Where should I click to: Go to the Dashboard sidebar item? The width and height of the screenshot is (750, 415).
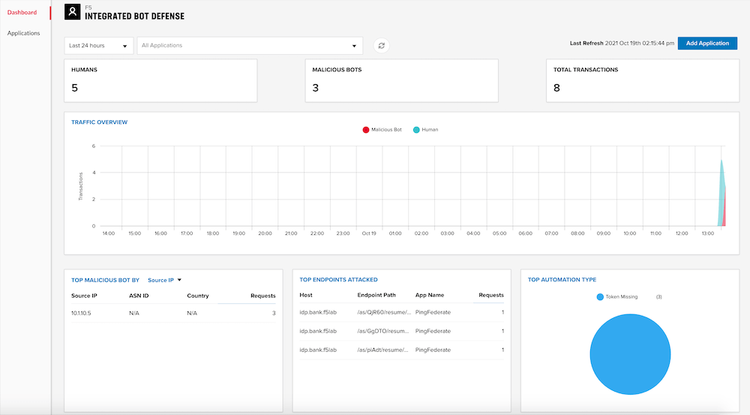[x=22, y=13]
